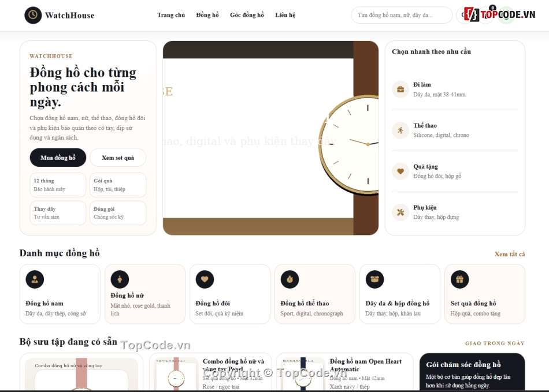This screenshot has height=392, width=549.
Task: Select the Gói quà Hộp, túi, thiệp tile
Action: tap(118, 185)
